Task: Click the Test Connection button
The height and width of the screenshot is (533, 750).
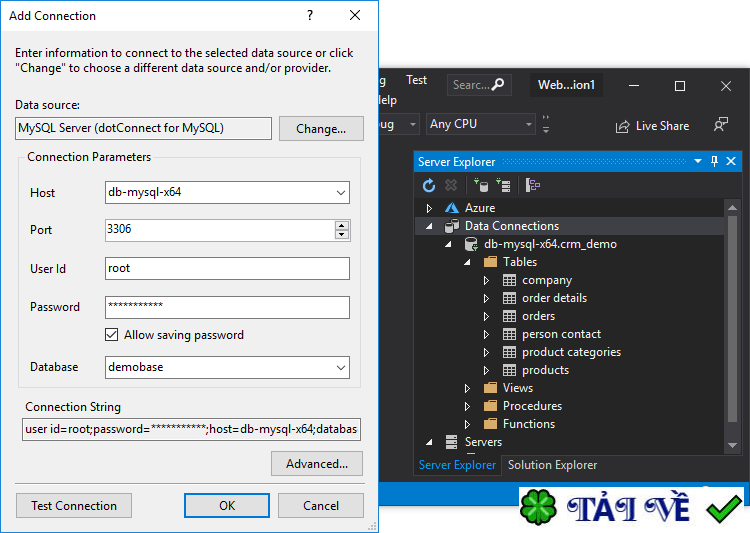Action: point(74,506)
